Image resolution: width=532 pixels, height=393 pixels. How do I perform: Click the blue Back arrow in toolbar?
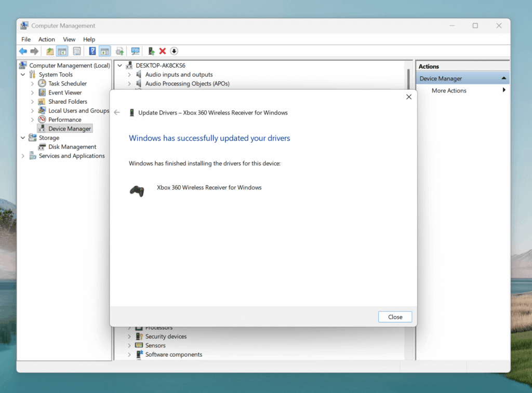point(23,51)
